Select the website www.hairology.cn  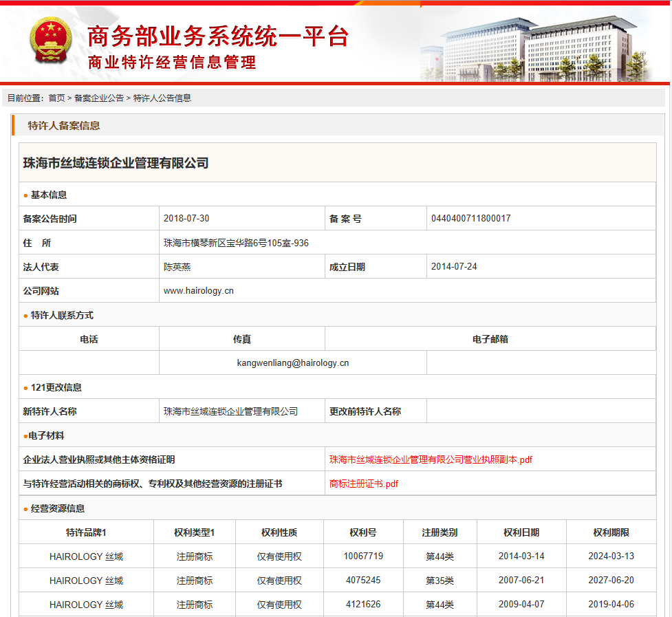pos(198,291)
